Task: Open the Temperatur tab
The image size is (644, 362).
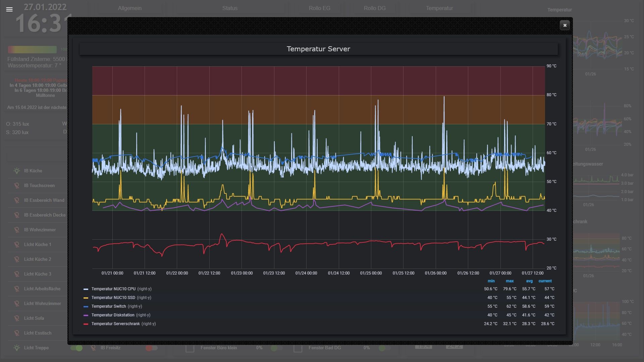Action: pyautogui.click(x=439, y=8)
